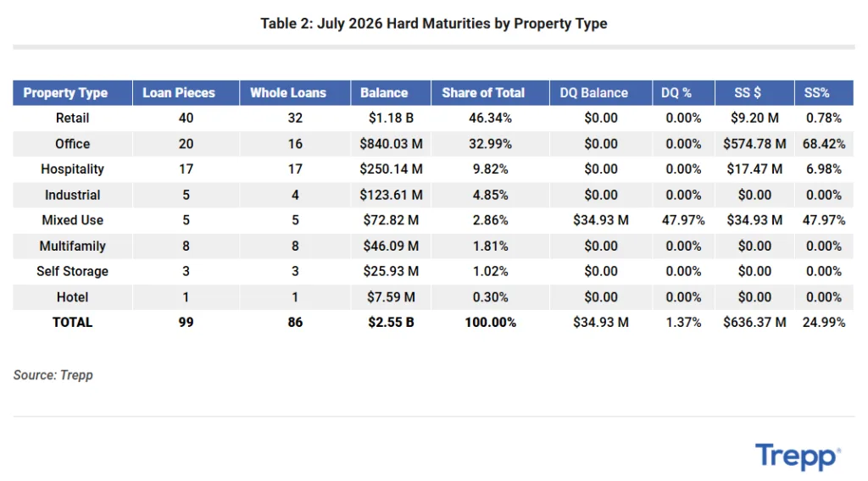Viewport: 868px width, 481px height.
Task: Click the Trepp logo
Action: point(798,456)
